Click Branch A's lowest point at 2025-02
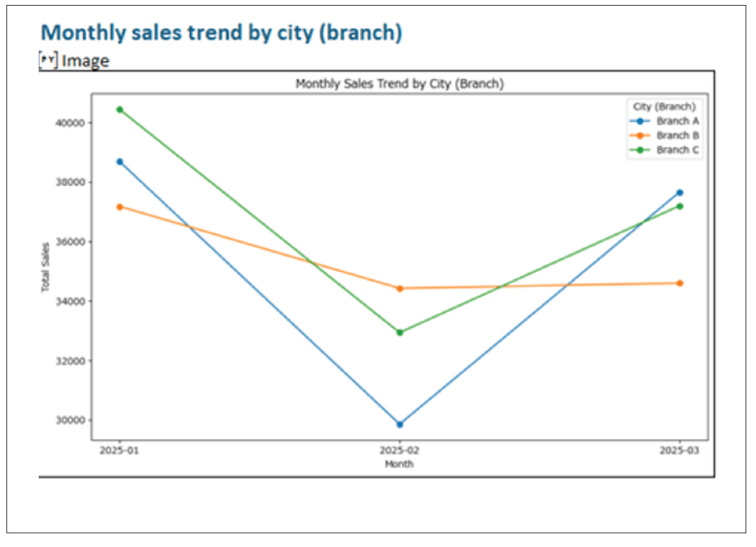The image size is (756, 547). (399, 424)
